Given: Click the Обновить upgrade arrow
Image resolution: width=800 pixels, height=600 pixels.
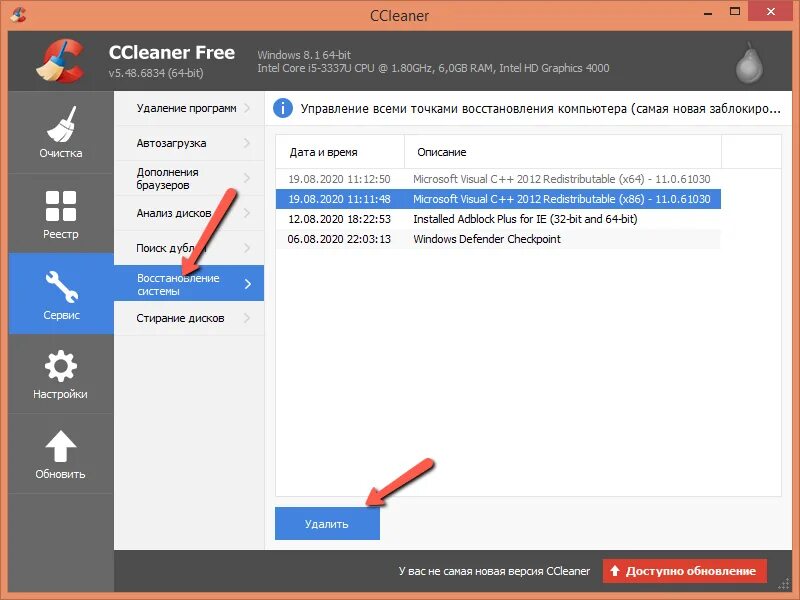Looking at the screenshot, I should (x=61, y=454).
